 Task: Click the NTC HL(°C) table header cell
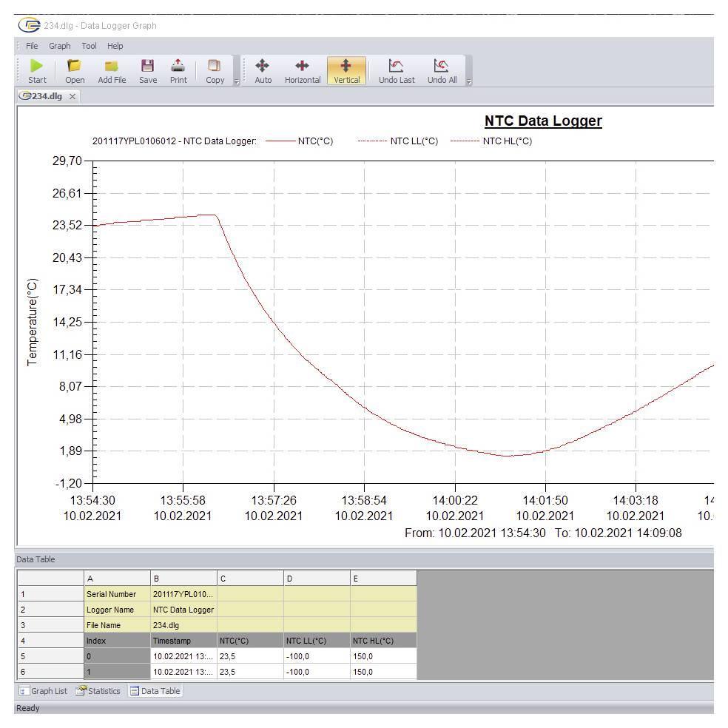[383, 641]
